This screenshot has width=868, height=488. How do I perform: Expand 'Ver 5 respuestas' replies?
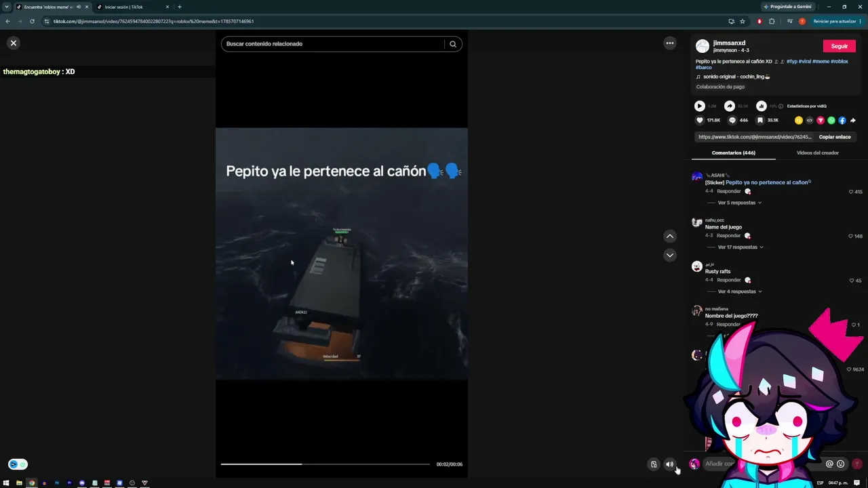tap(740, 203)
